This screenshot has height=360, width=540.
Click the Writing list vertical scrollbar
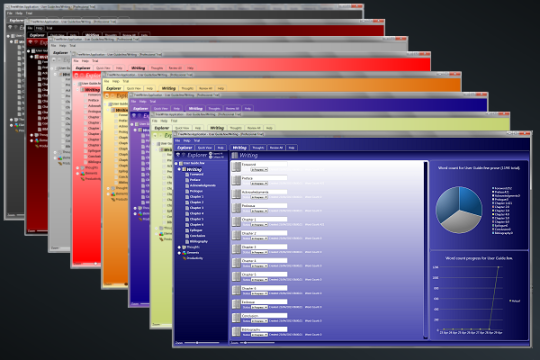coord(426,250)
